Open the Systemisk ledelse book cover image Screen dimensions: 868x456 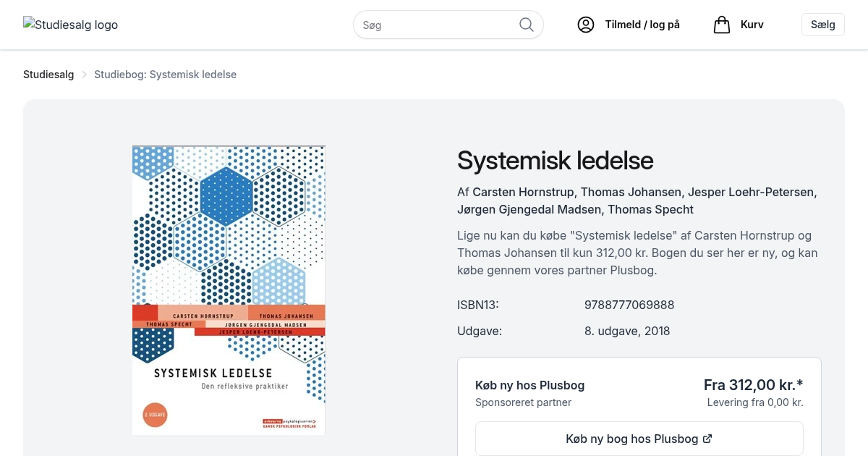click(x=229, y=290)
